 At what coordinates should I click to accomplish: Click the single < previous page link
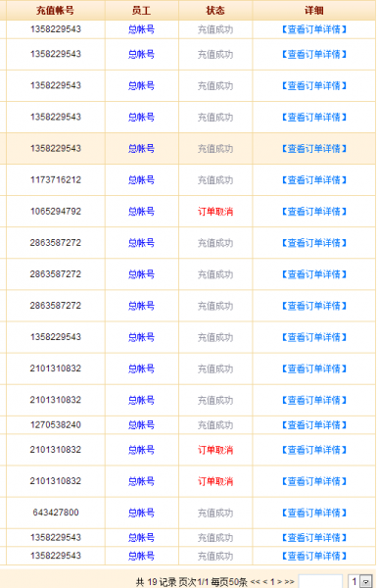click(x=264, y=582)
